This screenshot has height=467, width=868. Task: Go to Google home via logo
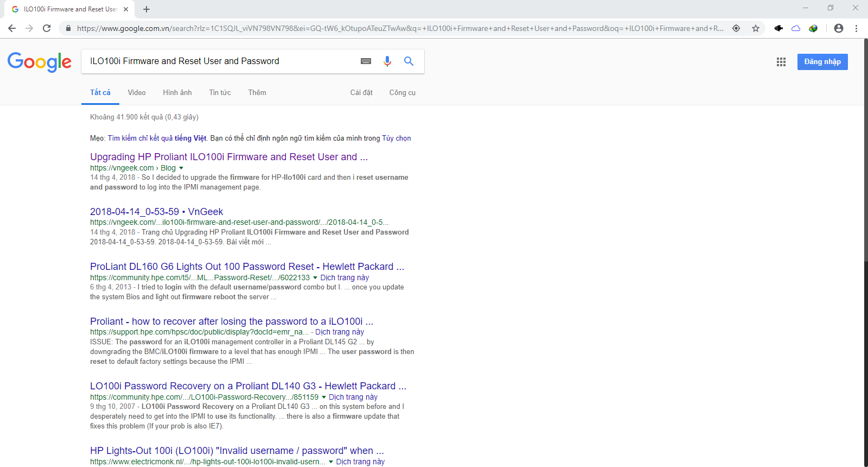tap(39, 62)
